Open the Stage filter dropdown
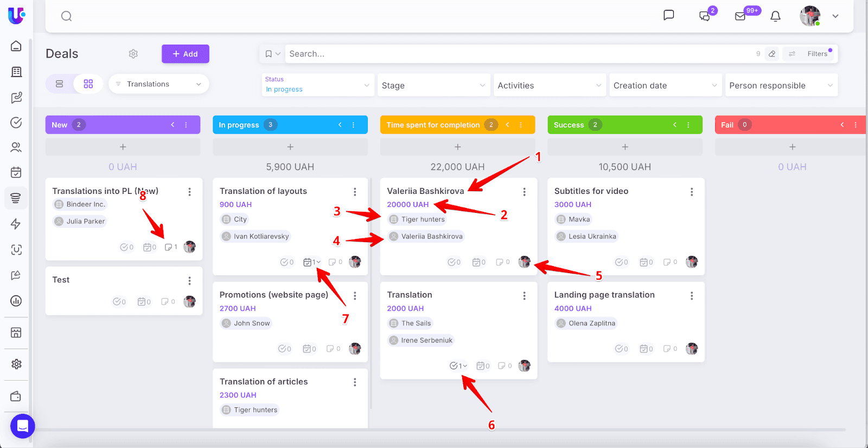Viewport: 868px width, 448px height. [433, 86]
